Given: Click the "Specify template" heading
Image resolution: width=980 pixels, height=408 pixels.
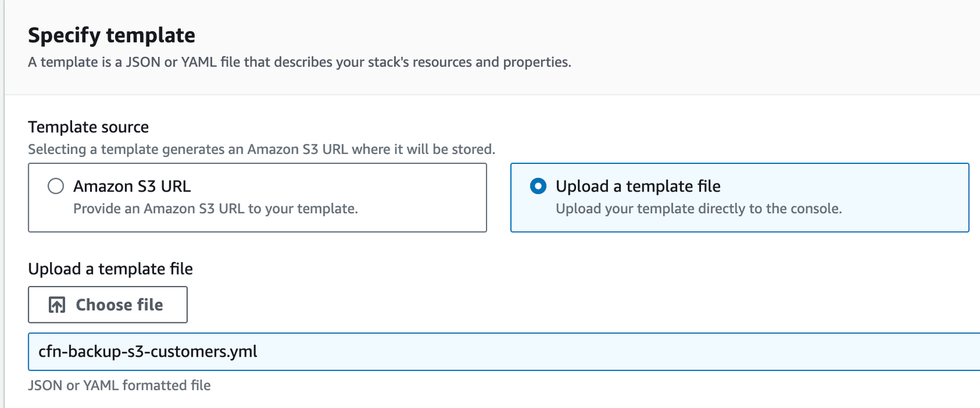Looking at the screenshot, I should coord(111,35).
